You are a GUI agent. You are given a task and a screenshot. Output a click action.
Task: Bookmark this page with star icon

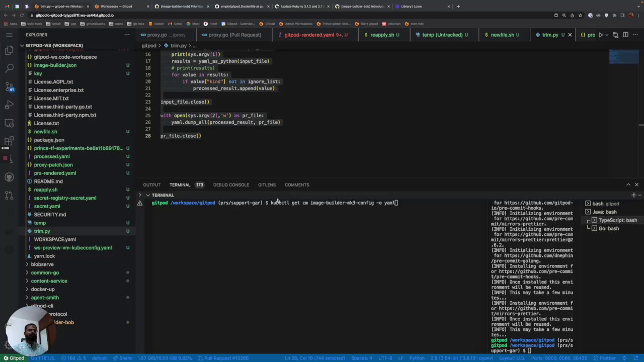tap(580, 15)
